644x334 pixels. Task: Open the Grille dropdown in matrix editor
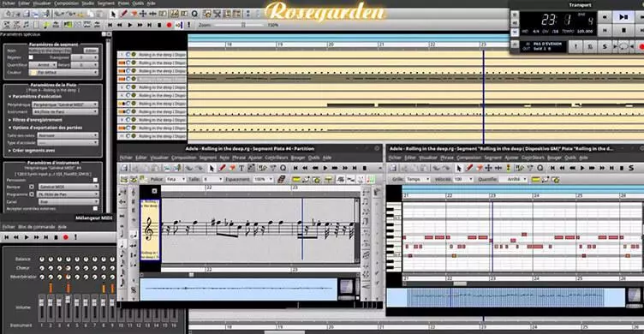pyautogui.click(x=417, y=180)
